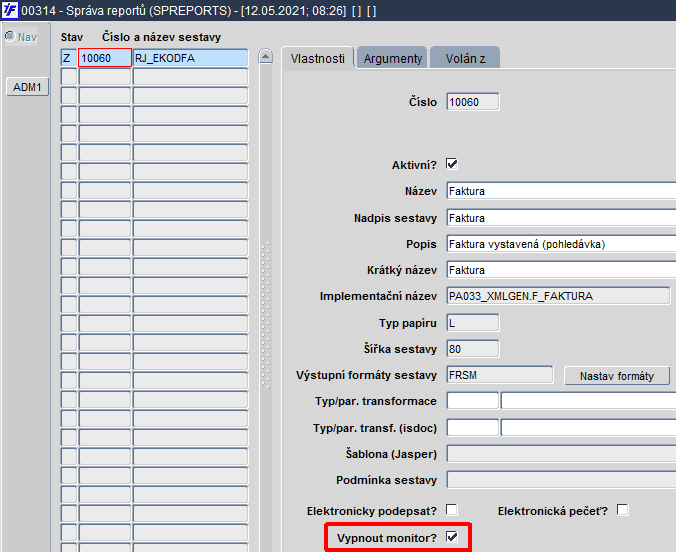Toggle the Vypnout monitor? checkbox
676x552 pixels.
point(452,537)
